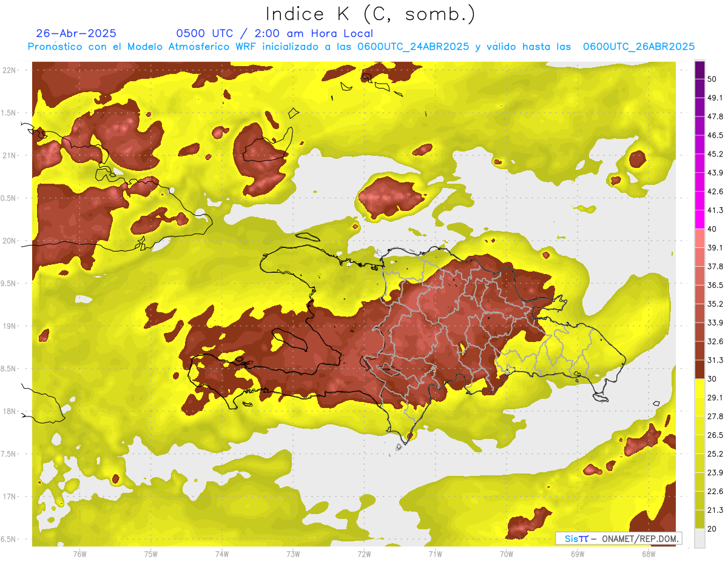
Task: Click the colorbar label '25.2'
Action: (x=715, y=454)
